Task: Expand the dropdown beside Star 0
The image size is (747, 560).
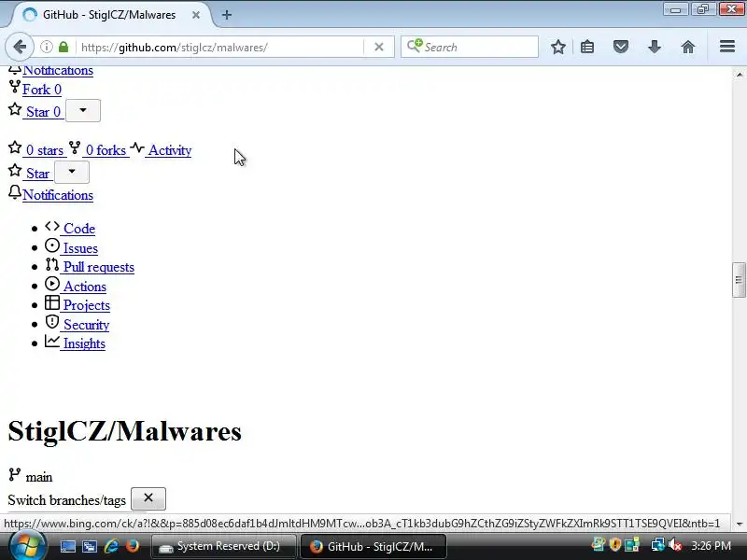Action: (x=83, y=110)
